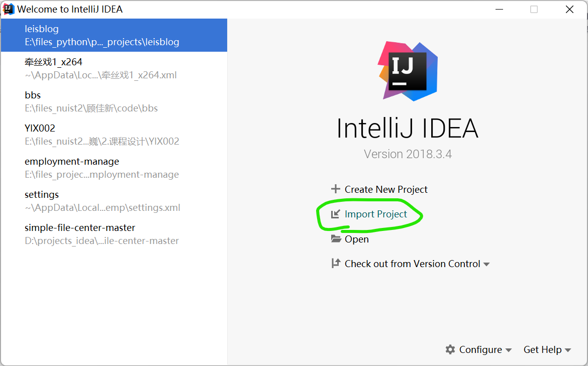Click the IntelliJ icon in the title bar
This screenshot has width=588, height=366.
click(8, 9)
